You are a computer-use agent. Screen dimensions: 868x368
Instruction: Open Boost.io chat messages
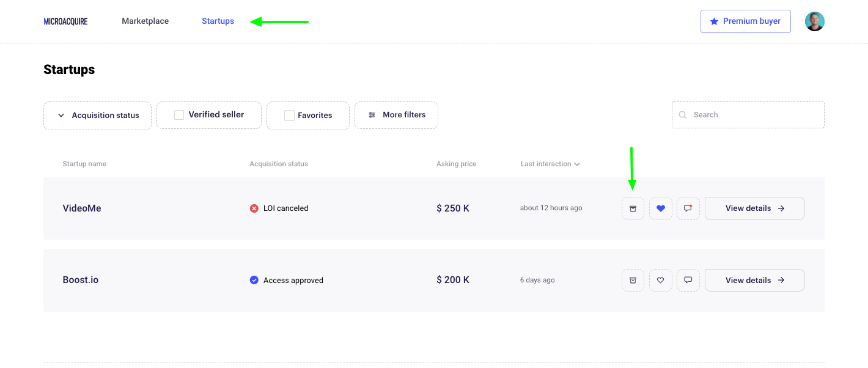pos(688,281)
